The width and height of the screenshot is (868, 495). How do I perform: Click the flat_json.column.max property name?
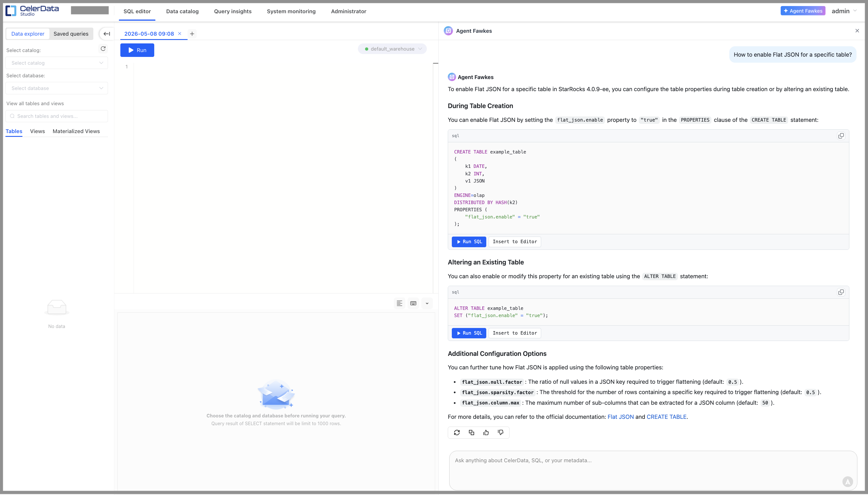click(x=490, y=403)
